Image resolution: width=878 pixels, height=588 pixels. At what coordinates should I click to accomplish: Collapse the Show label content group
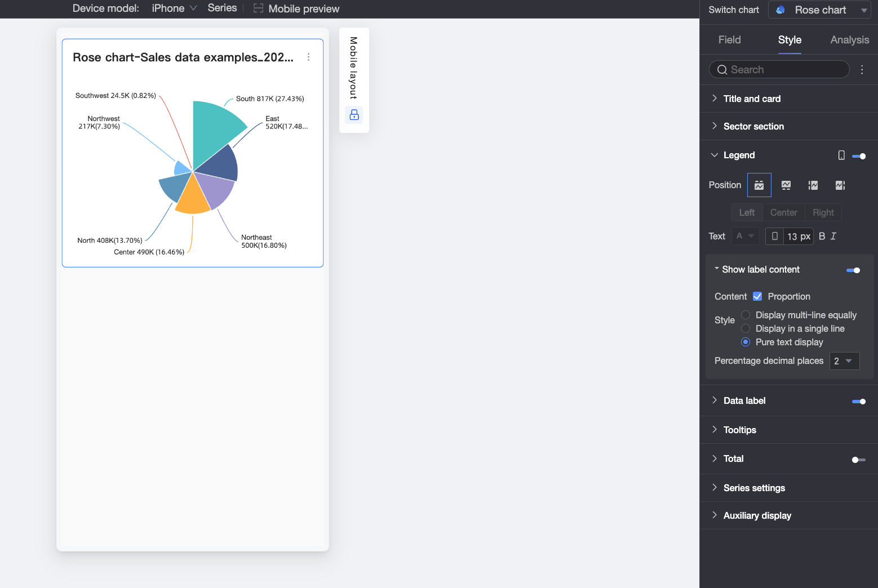point(717,269)
